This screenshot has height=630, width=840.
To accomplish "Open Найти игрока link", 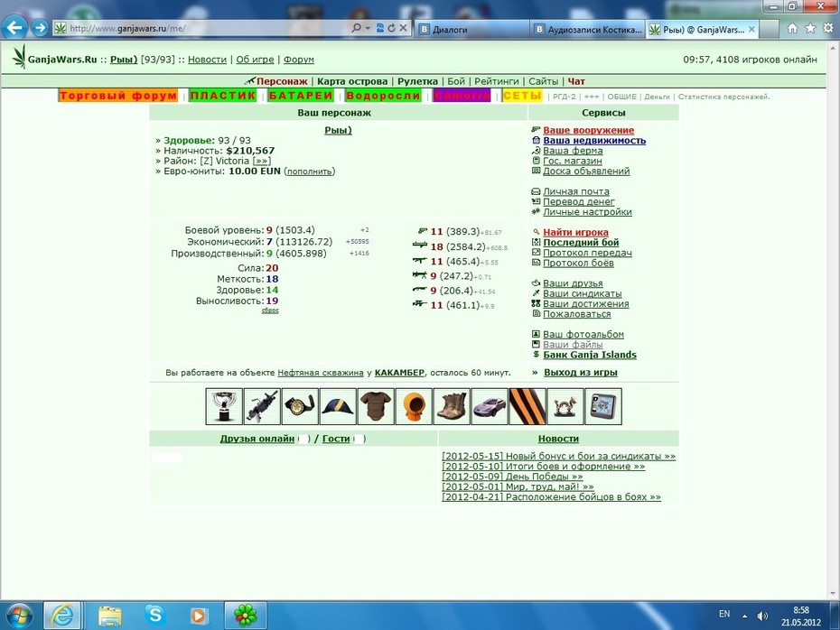I will pos(575,232).
